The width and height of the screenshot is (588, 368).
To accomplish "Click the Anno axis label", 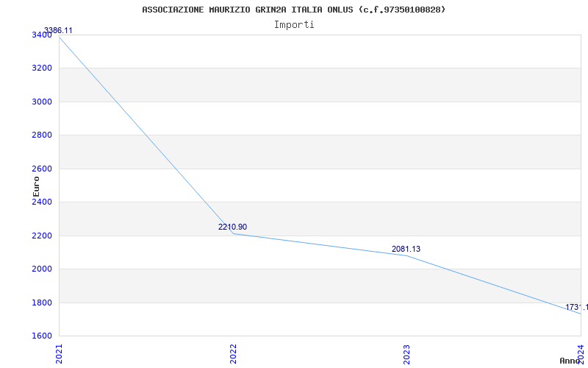I will [570, 361].
